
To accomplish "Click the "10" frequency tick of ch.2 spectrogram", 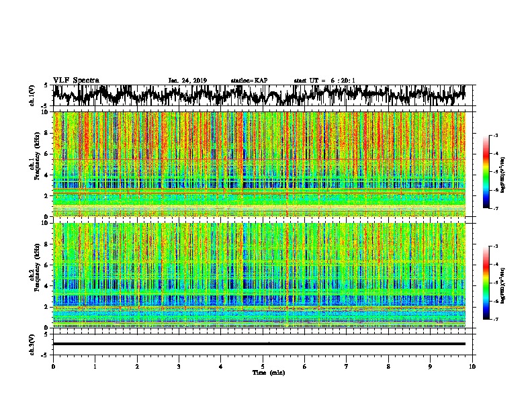I will click(x=45, y=223).
